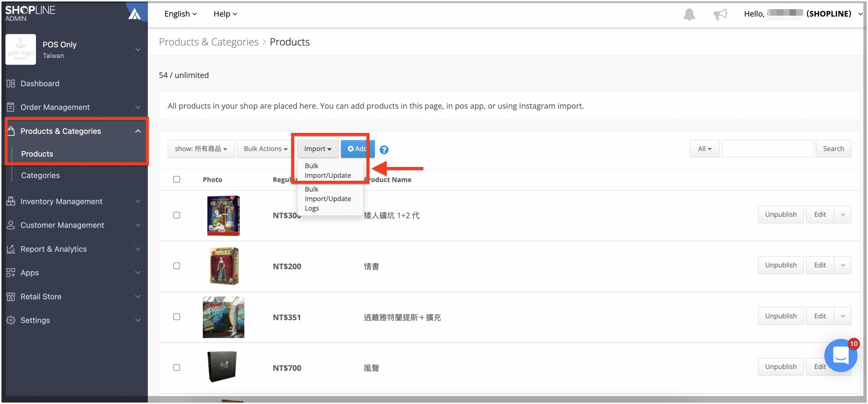Click the SHOPLINE Admin logo
Screen dimensions: 868x404
30,14
